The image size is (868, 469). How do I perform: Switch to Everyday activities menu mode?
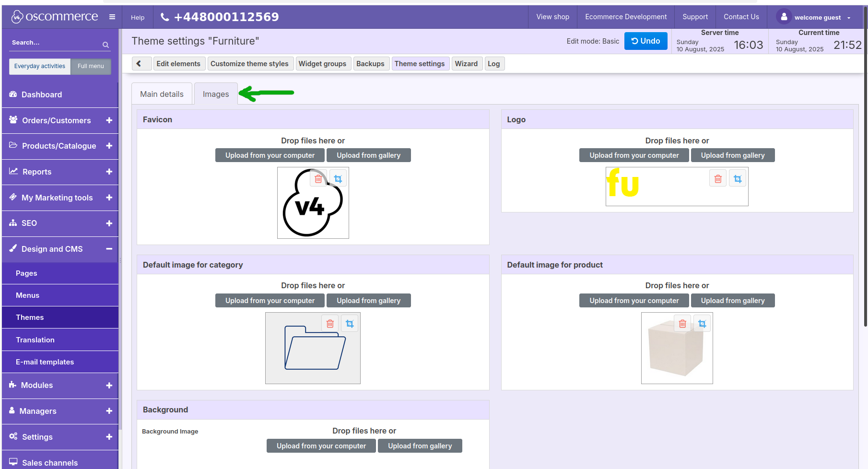point(40,66)
